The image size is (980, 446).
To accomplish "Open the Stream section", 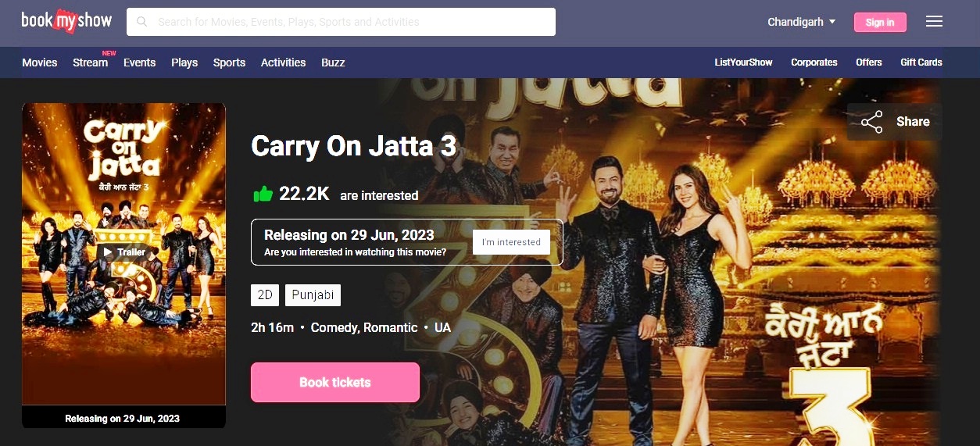I will (91, 62).
